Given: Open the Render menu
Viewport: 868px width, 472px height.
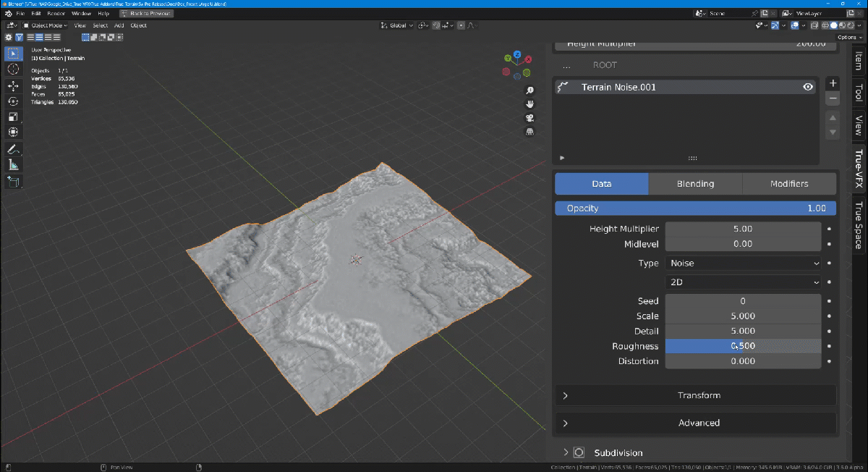Looking at the screenshot, I should tap(56, 13).
